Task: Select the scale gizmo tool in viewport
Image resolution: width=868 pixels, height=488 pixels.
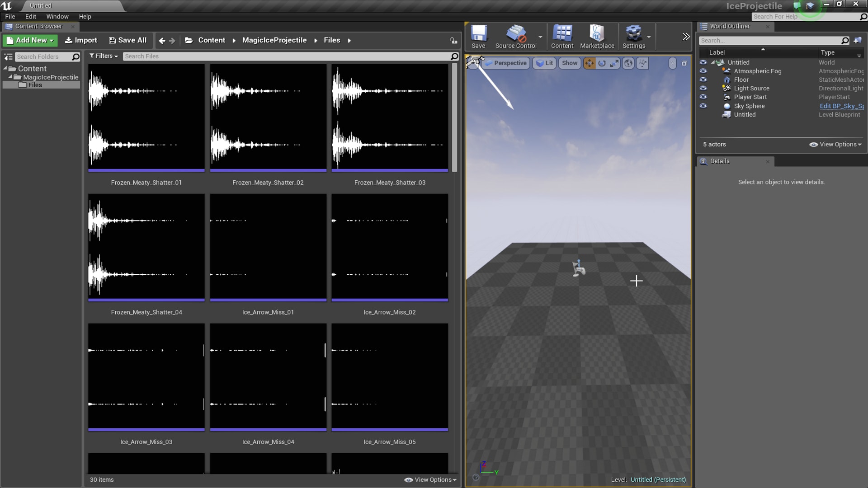Action: coord(614,63)
